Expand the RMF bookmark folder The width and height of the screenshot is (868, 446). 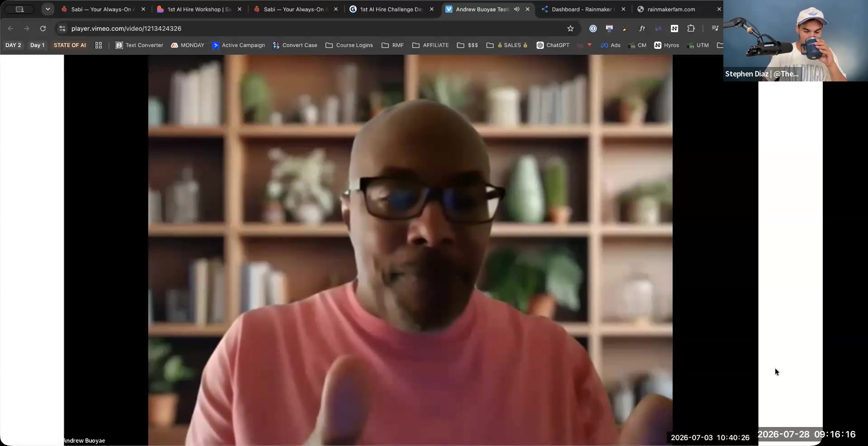click(393, 45)
